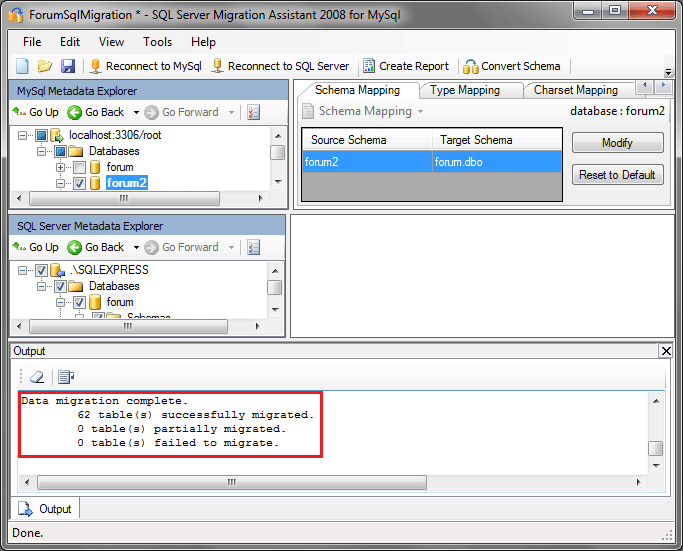This screenshot has width=683, height=551.
Task: Toggle the unchecked forum database checkbox in MySql tree
Action: pos(80,167)
